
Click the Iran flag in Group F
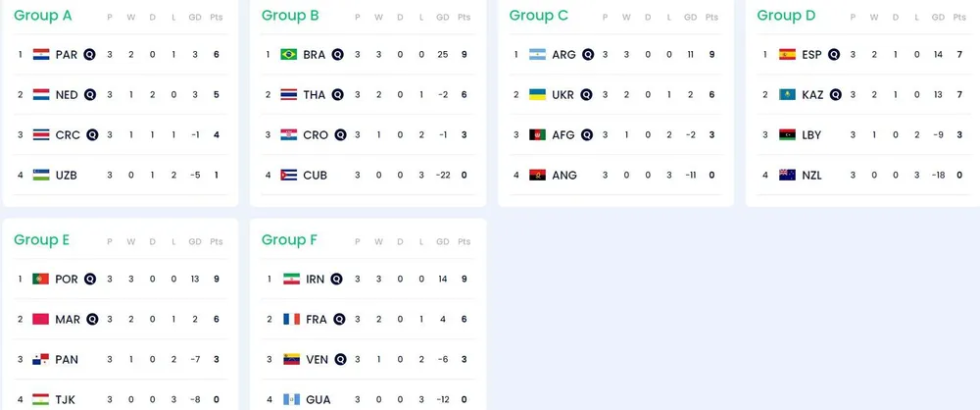tap(291, 279)
